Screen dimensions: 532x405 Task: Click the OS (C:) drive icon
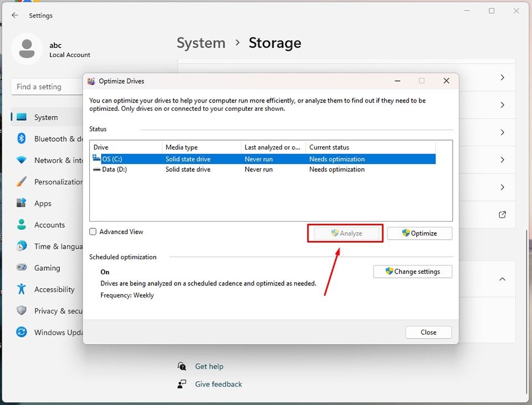(96, 158)
